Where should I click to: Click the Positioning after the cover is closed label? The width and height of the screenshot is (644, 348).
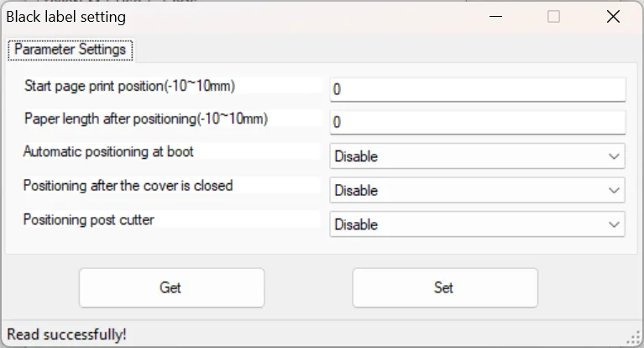(128, 186)
